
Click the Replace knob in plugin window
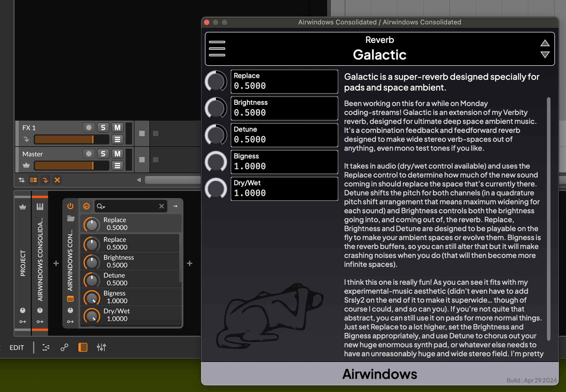216,81
